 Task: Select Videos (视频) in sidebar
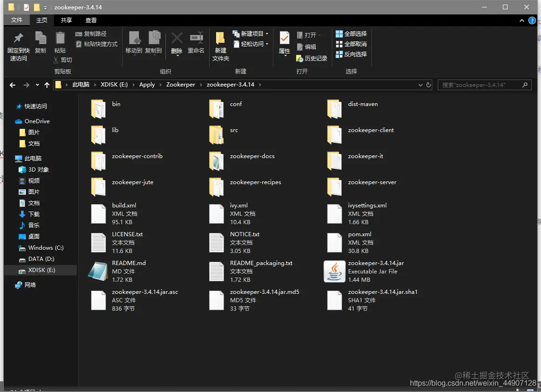pyautogui.click(x=29, y=181)
